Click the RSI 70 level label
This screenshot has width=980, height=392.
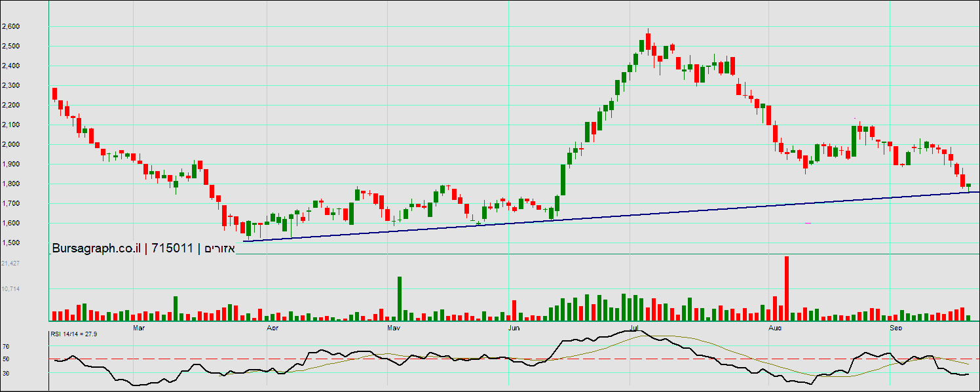click(6, 346)
